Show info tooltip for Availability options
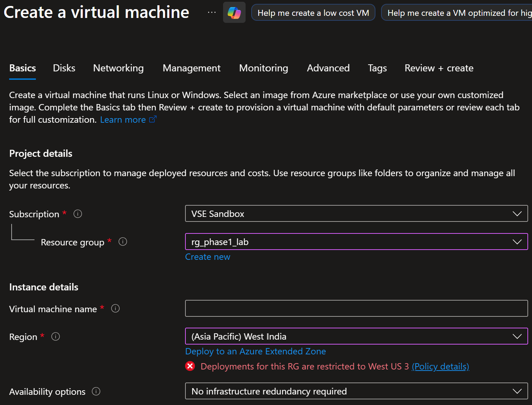 click(x=96, y=391)
